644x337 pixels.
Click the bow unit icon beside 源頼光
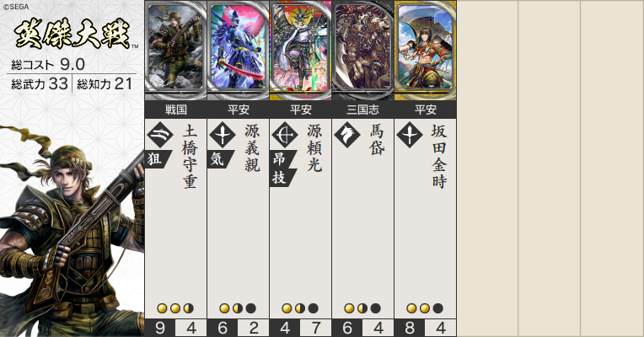(285, 135)
